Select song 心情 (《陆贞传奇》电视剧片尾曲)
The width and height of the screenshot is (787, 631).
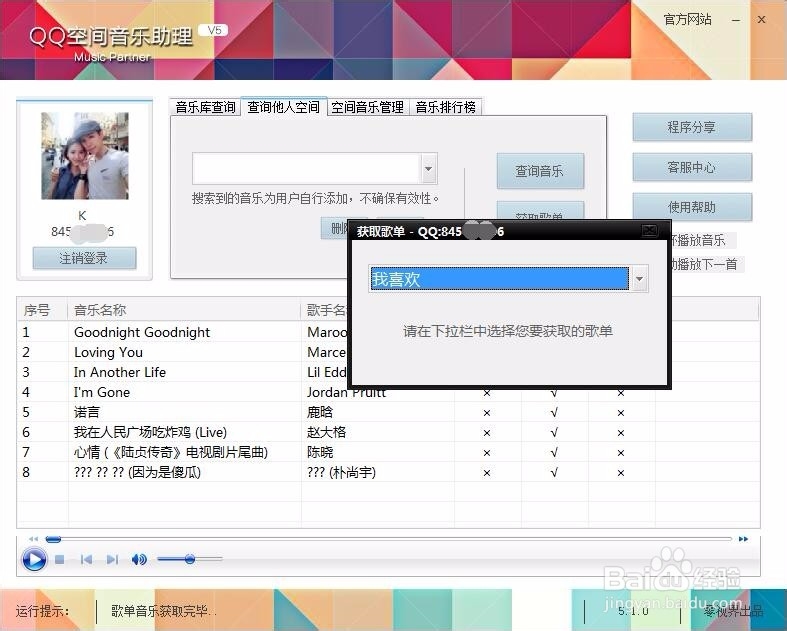coord(171,453)
